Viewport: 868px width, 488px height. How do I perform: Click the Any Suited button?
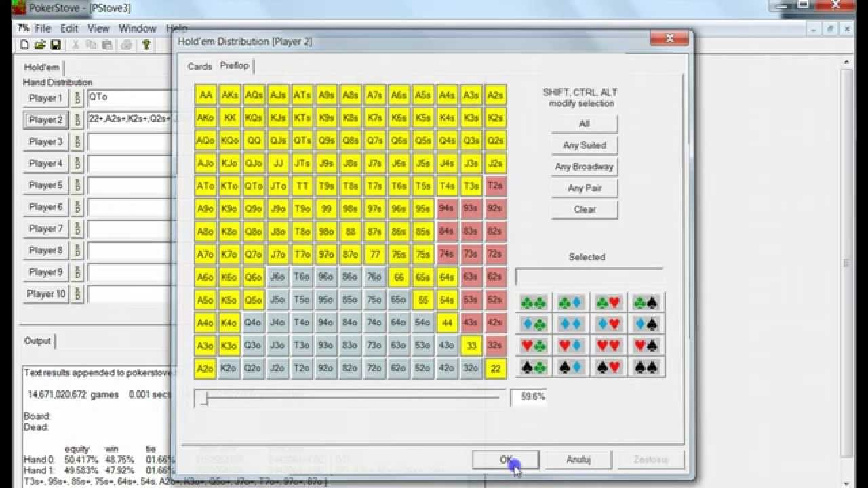[x=585, y=145]
